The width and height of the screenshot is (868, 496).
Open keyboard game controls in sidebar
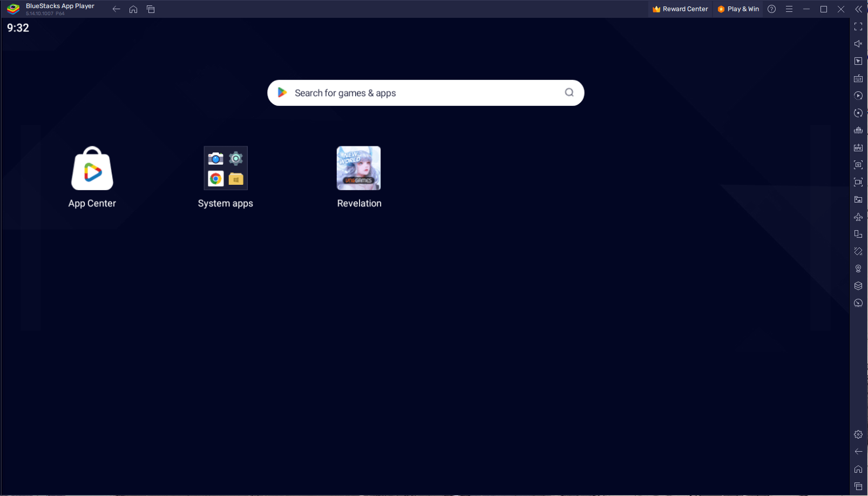click(858, 78)
